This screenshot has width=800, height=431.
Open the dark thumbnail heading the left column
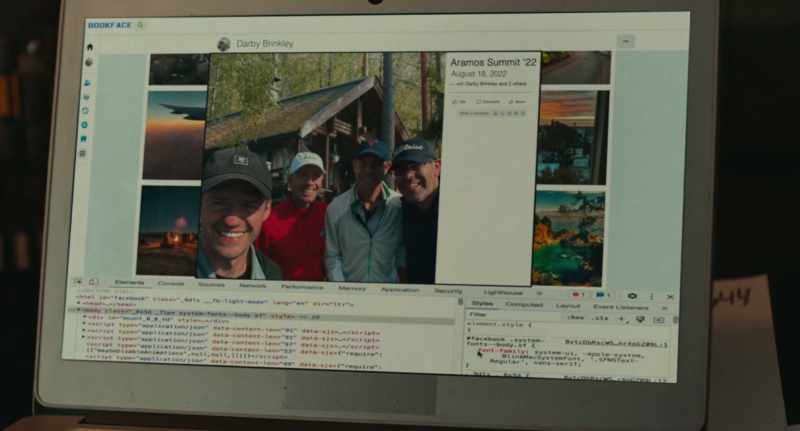coord(179,69)
